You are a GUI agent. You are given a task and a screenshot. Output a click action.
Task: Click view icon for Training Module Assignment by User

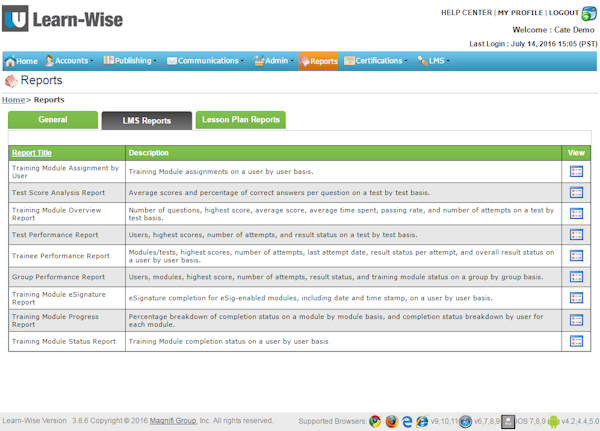(x=575, y=171)
